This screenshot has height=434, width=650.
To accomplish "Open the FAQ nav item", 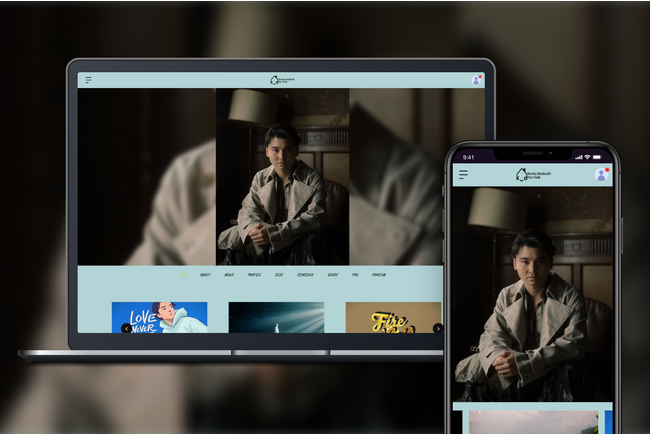I will (355, 275).
